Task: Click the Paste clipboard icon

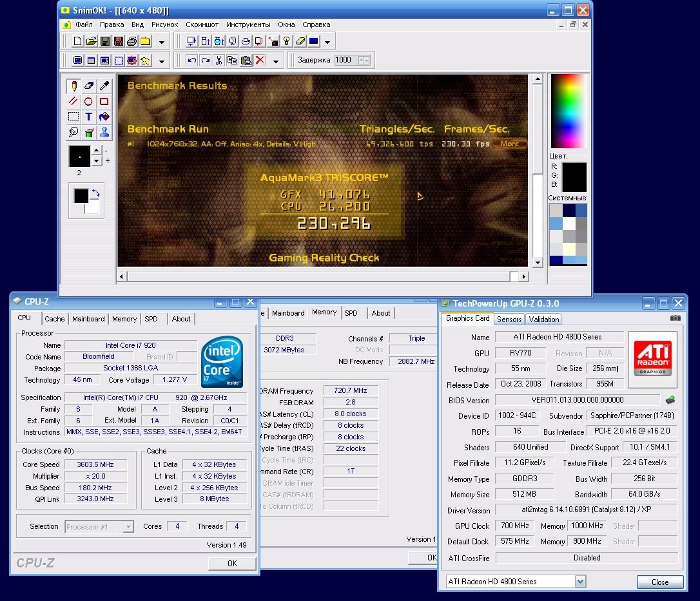Action: click(246, 61)
